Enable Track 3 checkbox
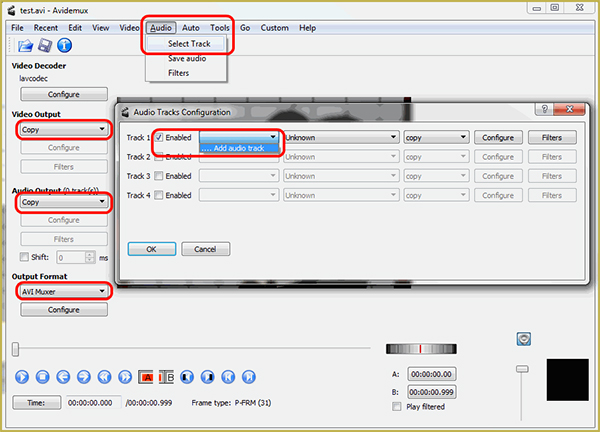Image resolution: width=600 pixels, height=432 pixels. [159, 176]
